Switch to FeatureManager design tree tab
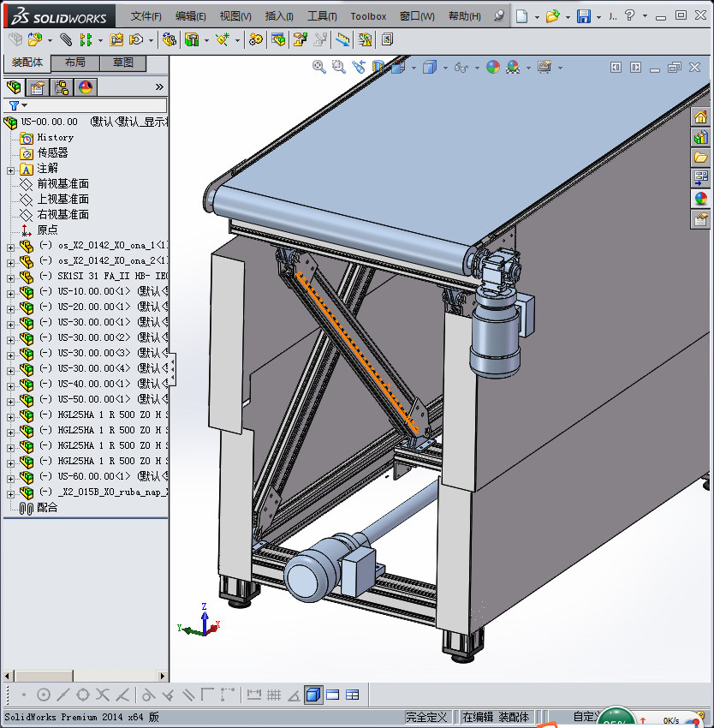Viewport: 714px width, 728px height. tap(15, 87)
